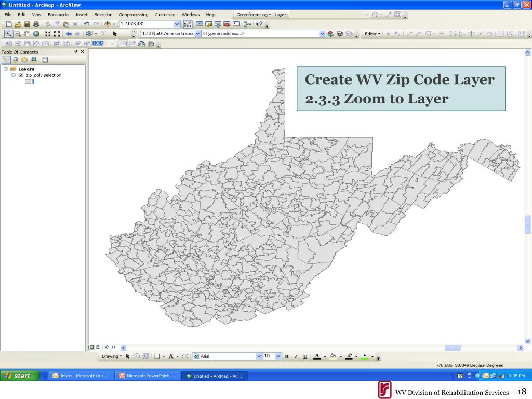Click the Add Data icon
The image size is (532, 399).
(108, 24)
